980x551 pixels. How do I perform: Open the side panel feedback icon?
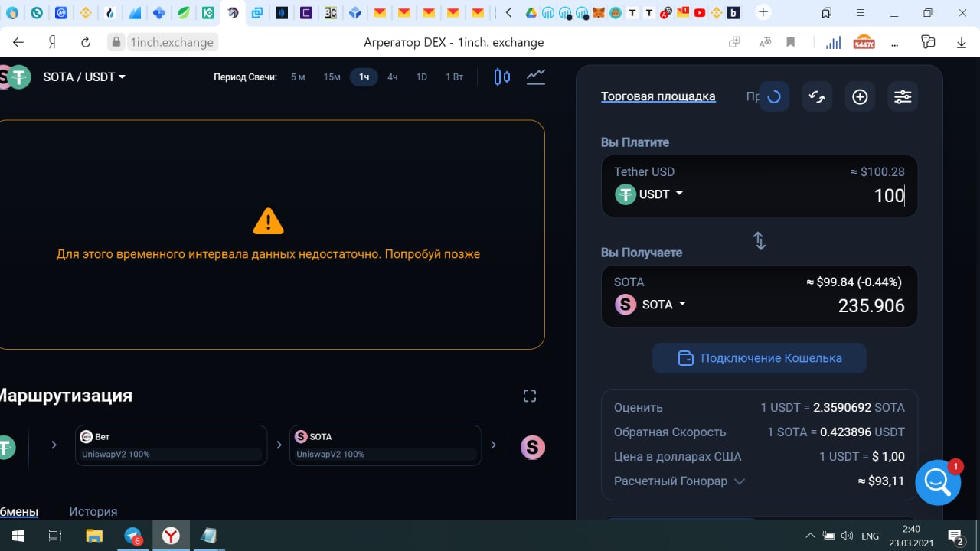pos(929,42)
